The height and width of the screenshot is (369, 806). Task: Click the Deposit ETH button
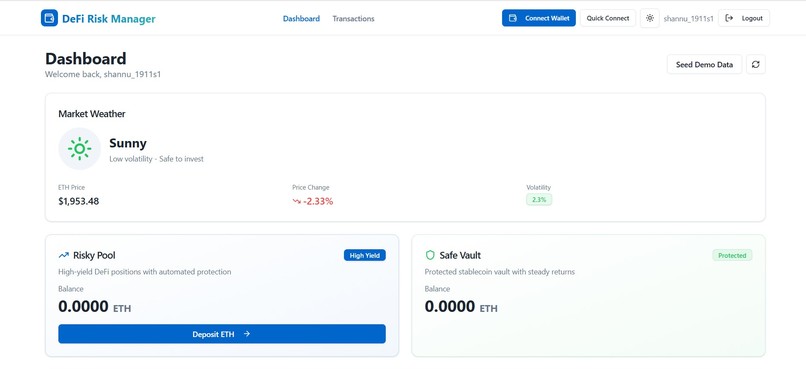click(x=222, y=334)
